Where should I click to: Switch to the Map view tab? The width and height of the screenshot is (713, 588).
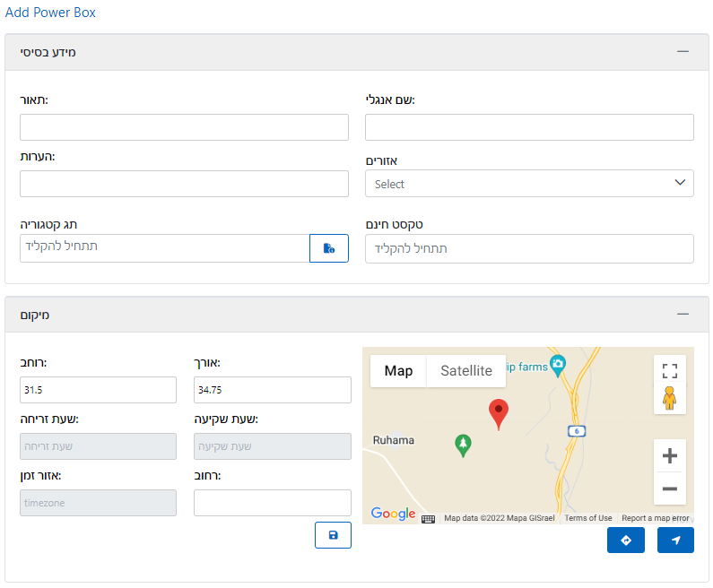point(398,371)
